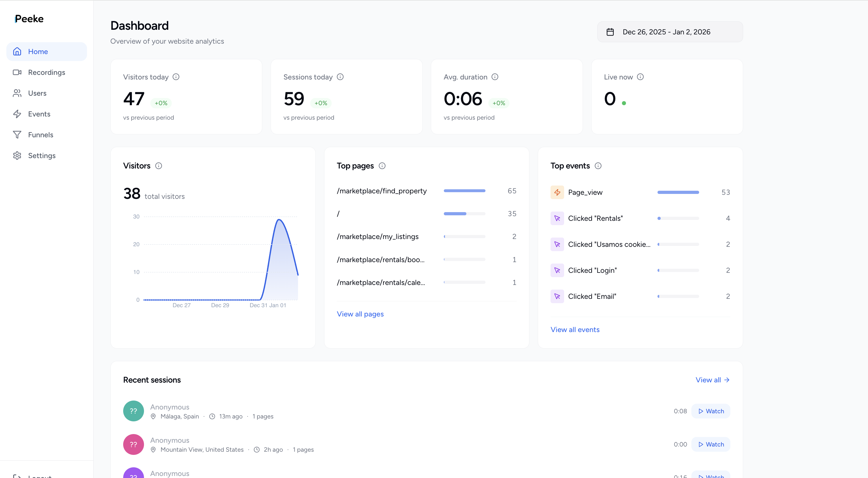The width and height of the screenshot is (868, 478).
Task: Click info icon beside Top events heading
Action: [598, 166]
